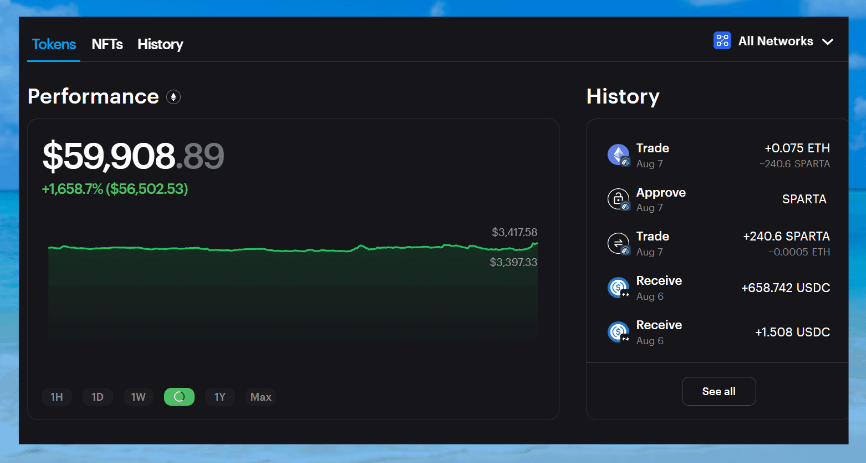Click the swap arrows icon on the +240.6 SPARTA trade

coord(618,243)
